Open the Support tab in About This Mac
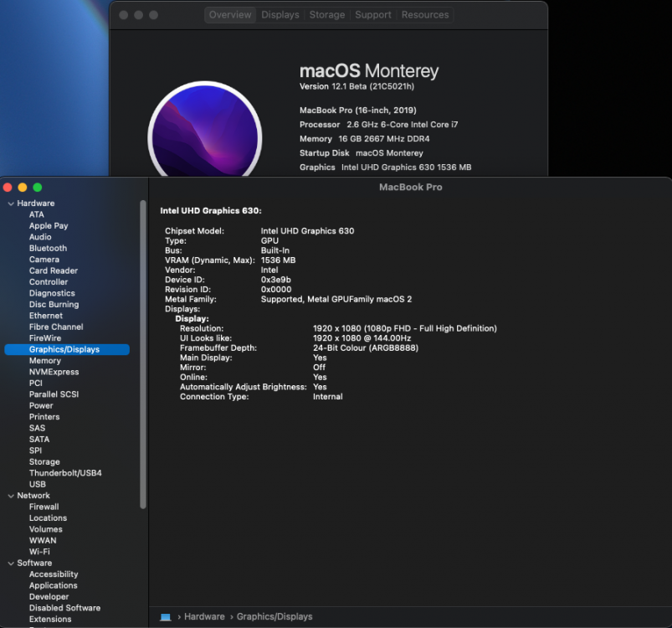Viewport: 672px width, 628px height. tap(373, 15)
